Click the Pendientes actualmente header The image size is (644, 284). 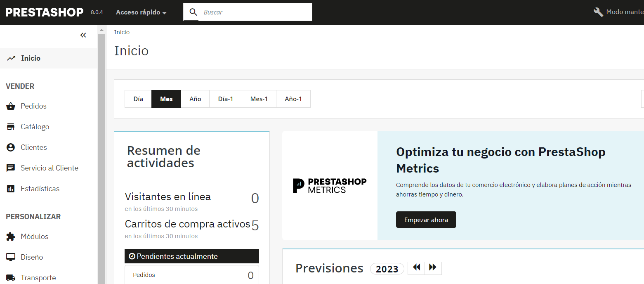coord(192,256)
